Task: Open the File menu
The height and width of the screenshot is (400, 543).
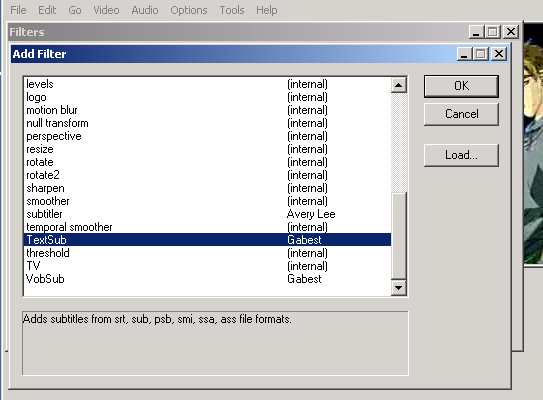Action: pos(18,10)
